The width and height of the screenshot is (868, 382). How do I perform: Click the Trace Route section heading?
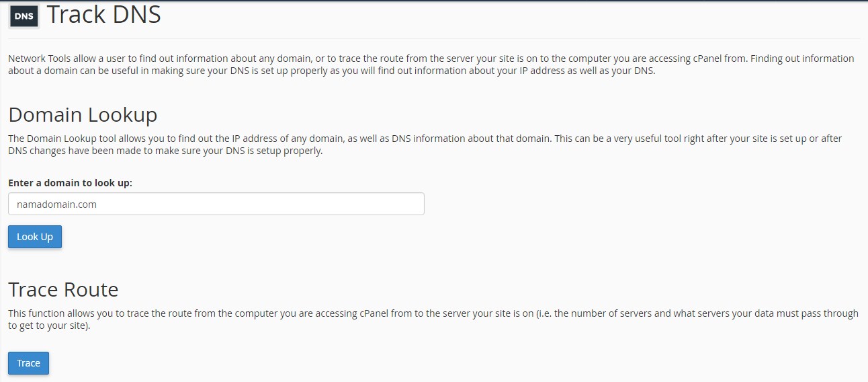[x=63, y=289]
